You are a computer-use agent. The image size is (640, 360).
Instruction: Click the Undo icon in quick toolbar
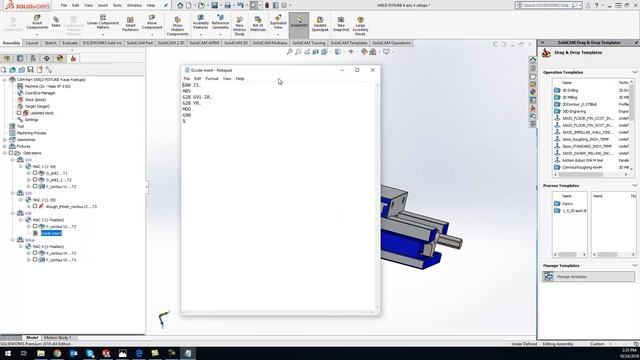point(240,5)
